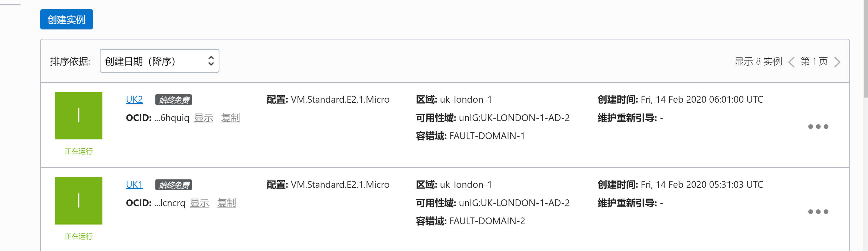Click the 始终免费 badge next to UK1

point(173,185)
